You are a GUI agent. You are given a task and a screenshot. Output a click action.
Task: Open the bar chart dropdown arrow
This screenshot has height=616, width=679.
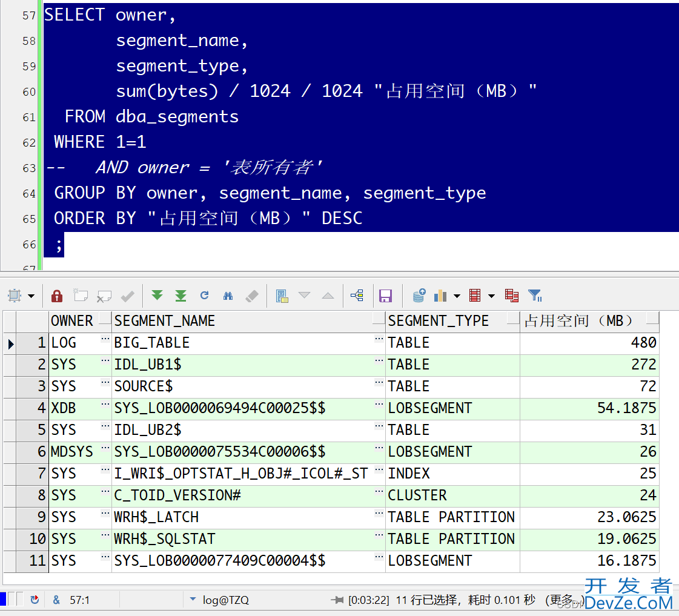click(x=457, y=296)
